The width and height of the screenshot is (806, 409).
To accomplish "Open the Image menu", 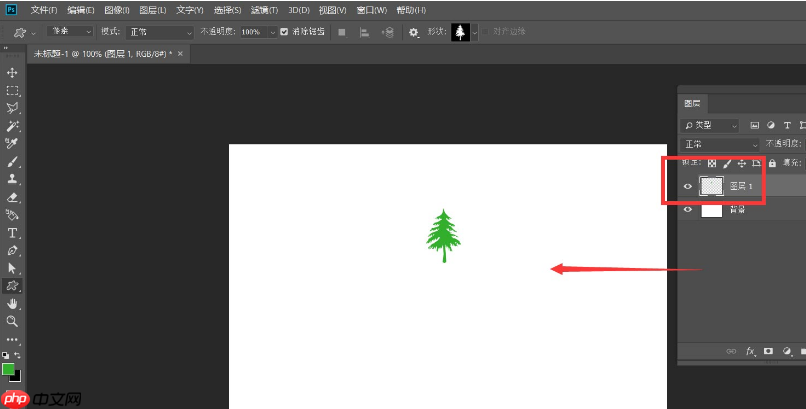I will [116, 10].
